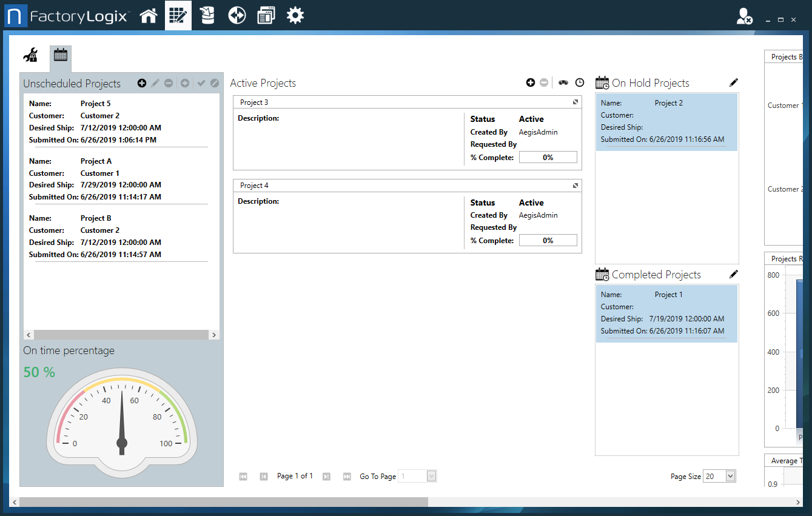The height and width of the screenshot is (516, 812).
Task: Click the pencil icon for Completed Projects
Action: [x=734, y=274]
